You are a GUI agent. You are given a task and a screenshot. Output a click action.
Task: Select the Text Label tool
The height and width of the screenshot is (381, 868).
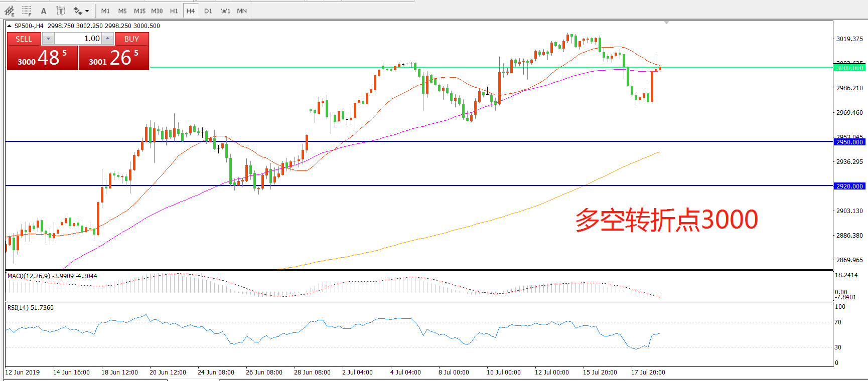(x=60, y=11)
